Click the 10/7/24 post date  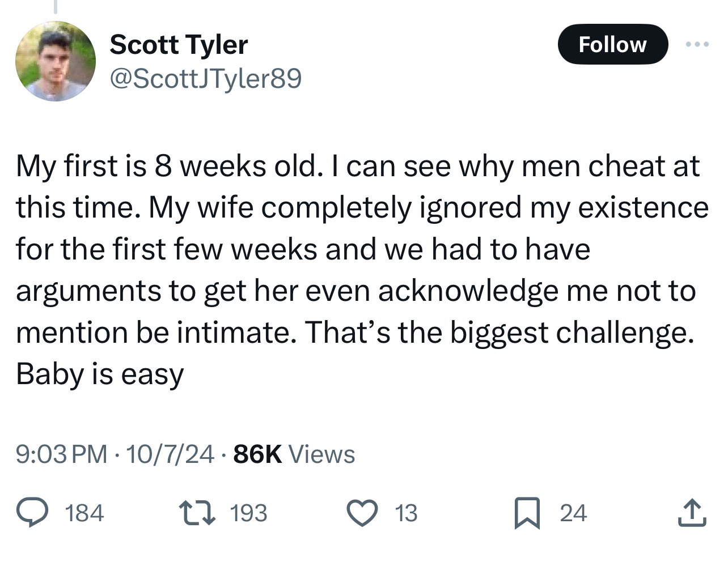pyautogui.click(x=170, y=454)
